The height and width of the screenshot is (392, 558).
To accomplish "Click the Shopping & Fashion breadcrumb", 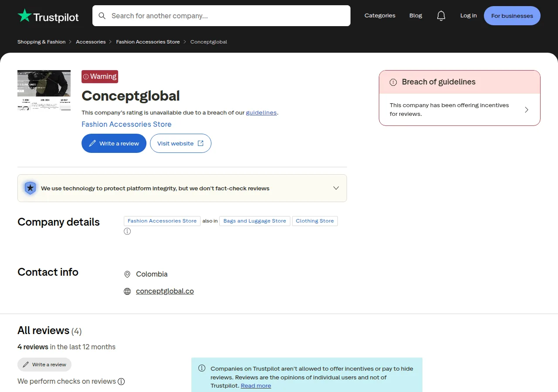I will (41, 42).
